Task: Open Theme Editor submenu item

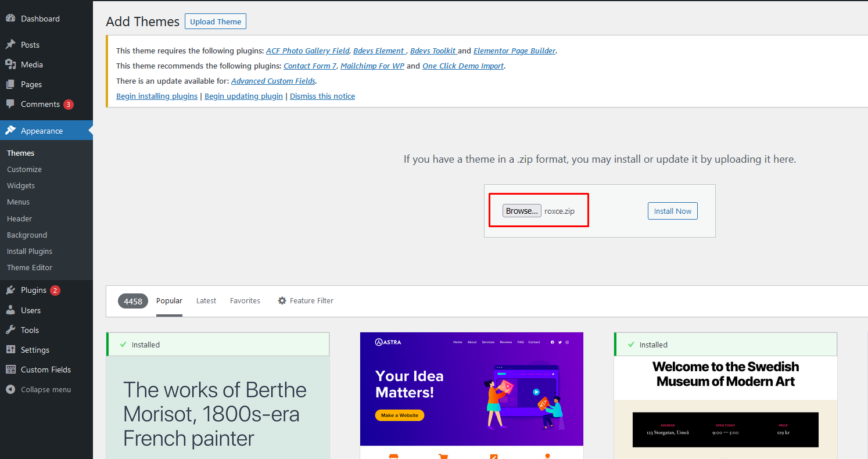Action: (30, 267)
